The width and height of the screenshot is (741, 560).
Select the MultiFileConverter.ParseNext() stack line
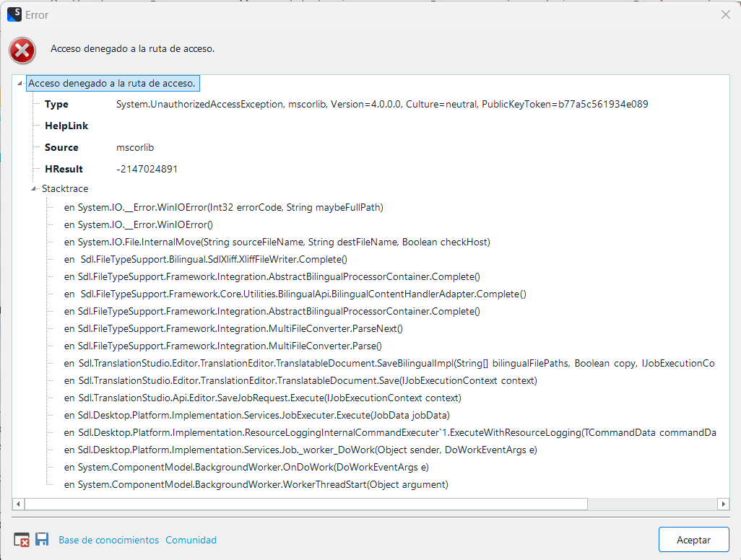click(233, 328)
